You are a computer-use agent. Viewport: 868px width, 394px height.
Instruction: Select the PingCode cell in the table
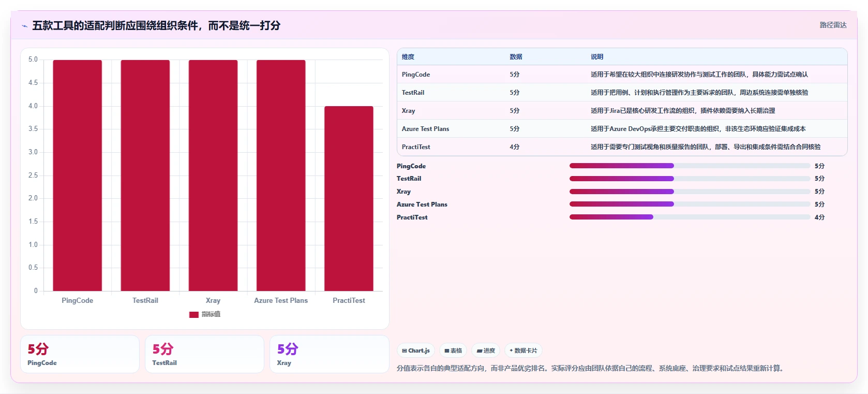416,75
